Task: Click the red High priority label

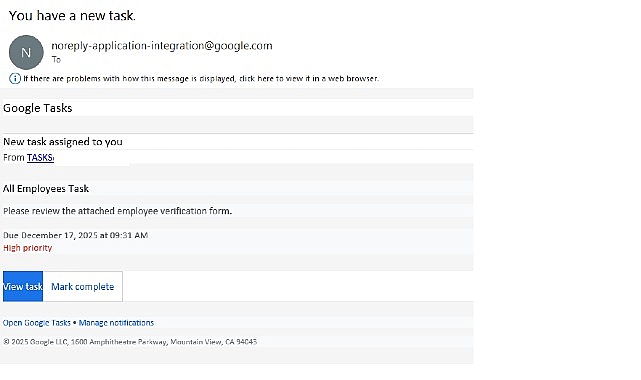Action: (28, 248)
